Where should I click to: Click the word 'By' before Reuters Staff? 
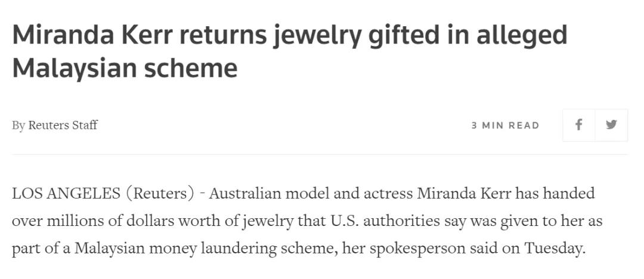pyautogui.click(x=18, y=125)
